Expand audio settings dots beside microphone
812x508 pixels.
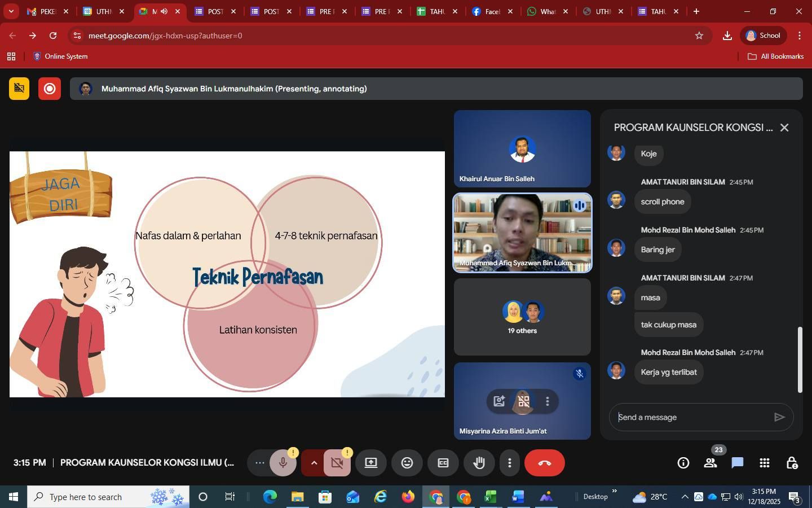click(259, 463)
